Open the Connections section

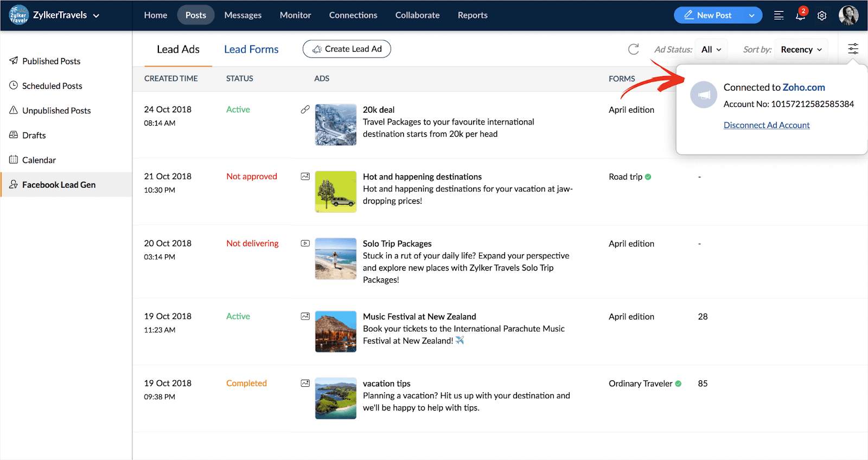353,15
